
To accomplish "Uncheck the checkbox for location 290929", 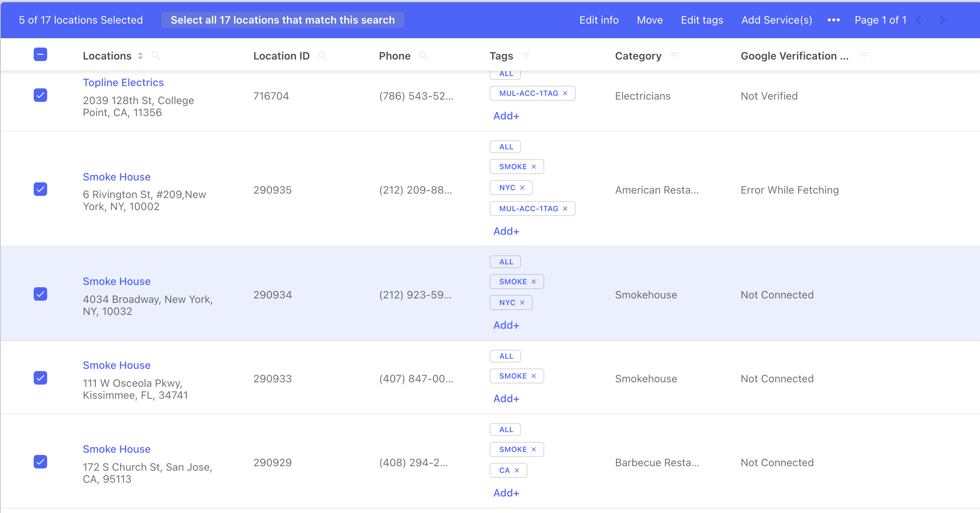I will click(40, 462).
